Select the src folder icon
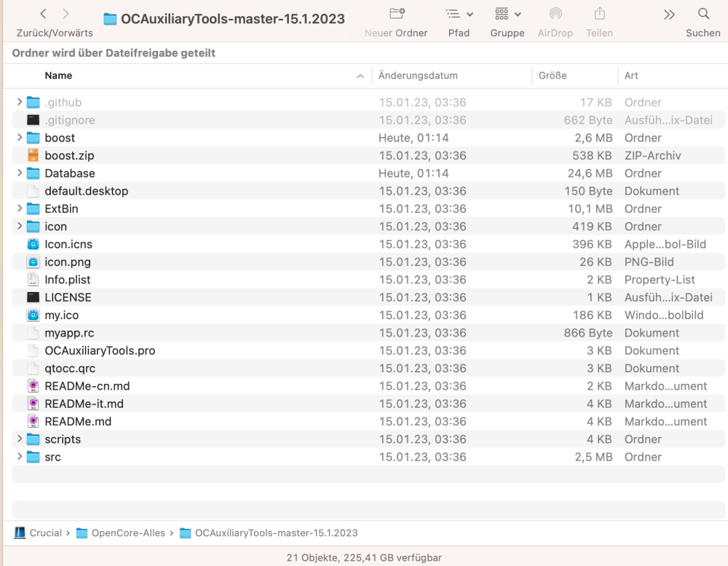 pyautogui.click(x=33, y=457)
